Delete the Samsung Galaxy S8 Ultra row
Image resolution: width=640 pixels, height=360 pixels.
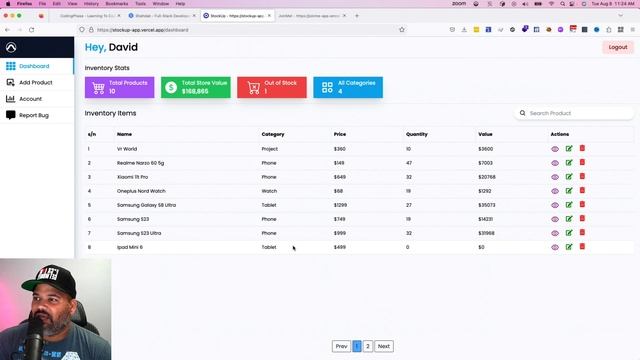click(x=582, y=204)
